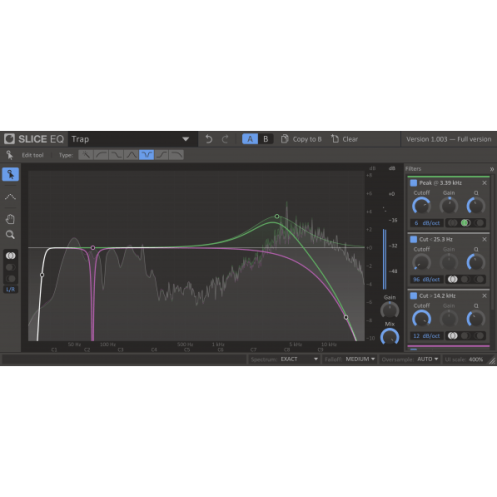Screen dimensions: 497x497
Task: Click the Copy to B page icon
Action: pyautogui.click(x=284, y=139)
